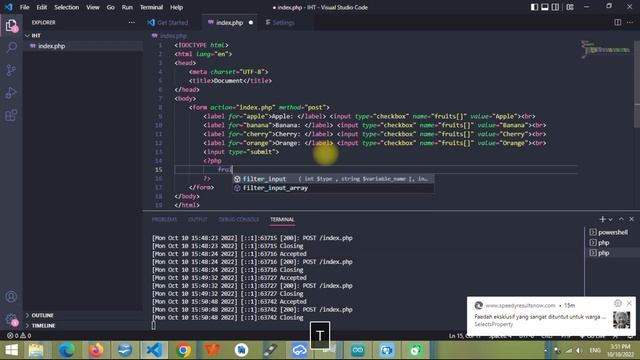Toggle the bottom panel layout icon
This screenshot has width=640, height=360.
pos(545,7)
